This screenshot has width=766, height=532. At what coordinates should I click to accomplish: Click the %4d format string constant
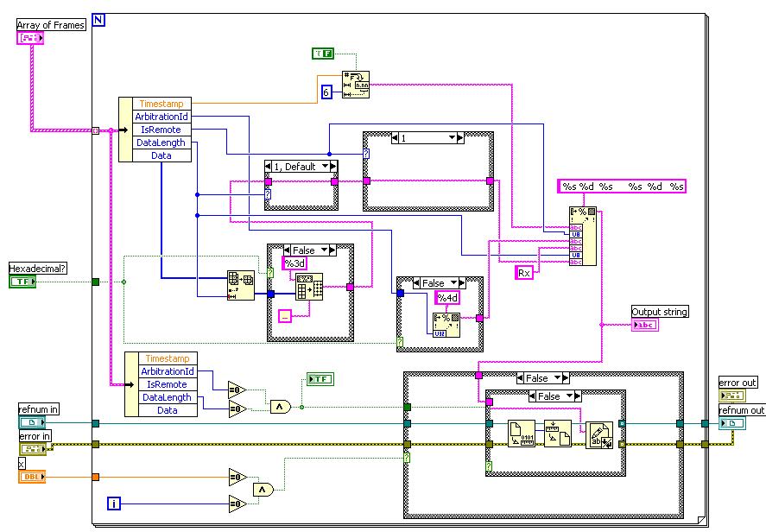click(447, 297)
